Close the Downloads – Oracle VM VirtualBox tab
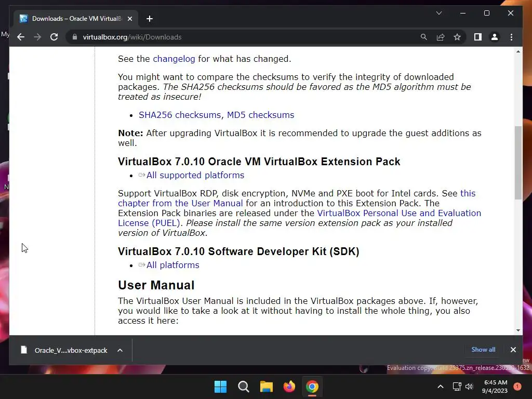 coord(129,19)
